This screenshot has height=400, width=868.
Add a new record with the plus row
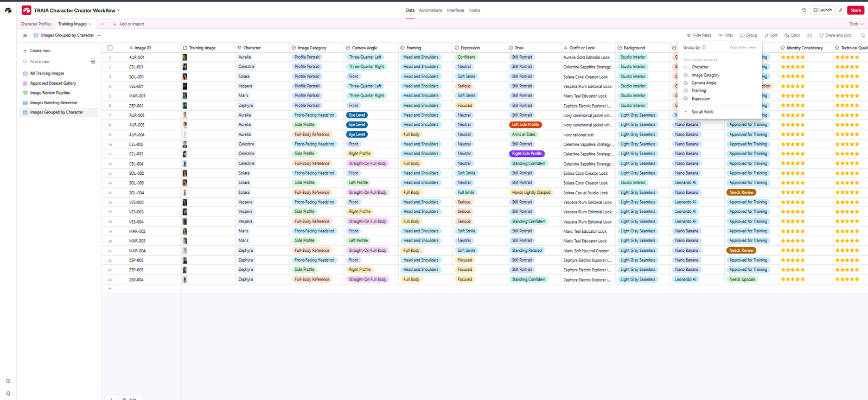click(110, 289)
